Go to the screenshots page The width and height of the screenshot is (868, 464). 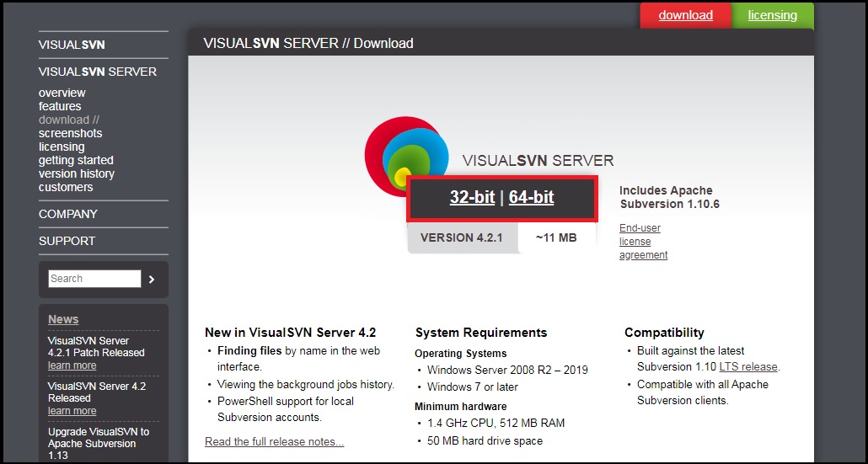pyautogui.click(x=70, y=133)
